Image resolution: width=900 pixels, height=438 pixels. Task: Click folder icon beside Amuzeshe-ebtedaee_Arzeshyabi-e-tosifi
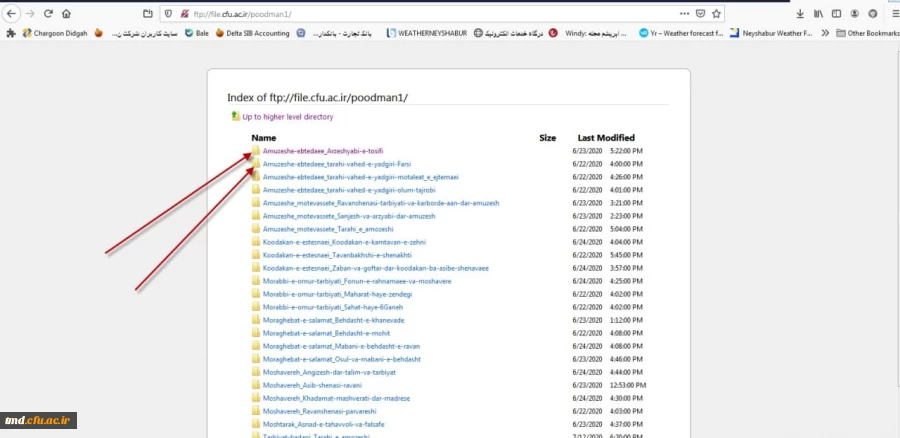point(256,151)
